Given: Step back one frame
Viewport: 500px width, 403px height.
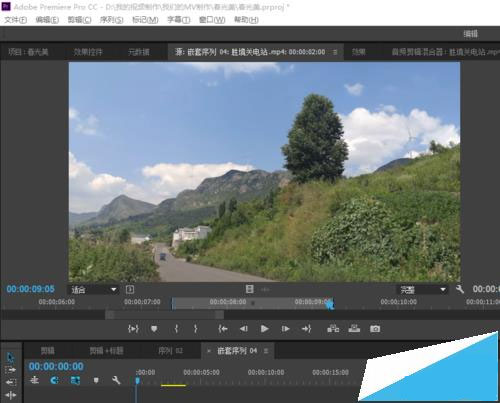Looking at the screenshot, I should coord(244,329).
